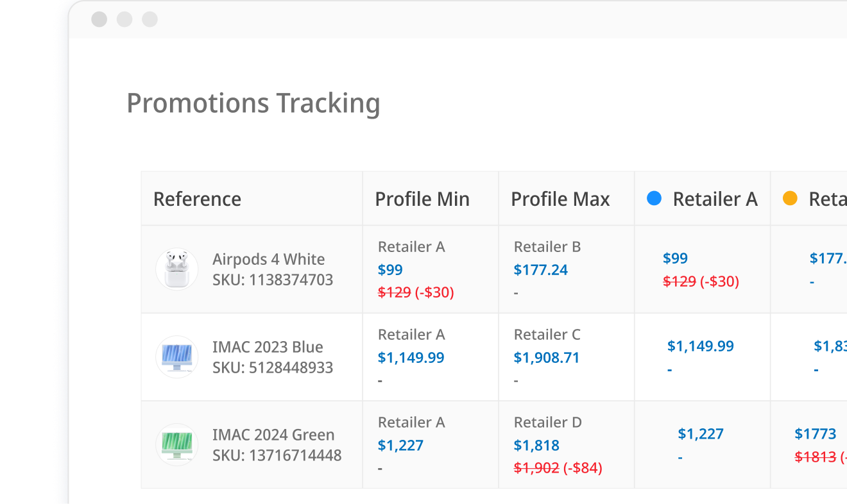Click the IMAC 2024 Green product thumbnail

pos(176,445)
